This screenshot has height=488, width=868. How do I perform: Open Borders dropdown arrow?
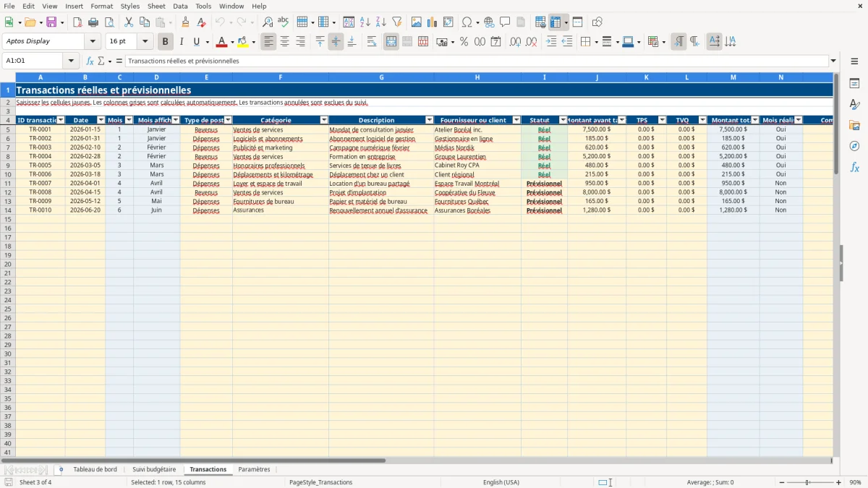(x=596, y=42)
